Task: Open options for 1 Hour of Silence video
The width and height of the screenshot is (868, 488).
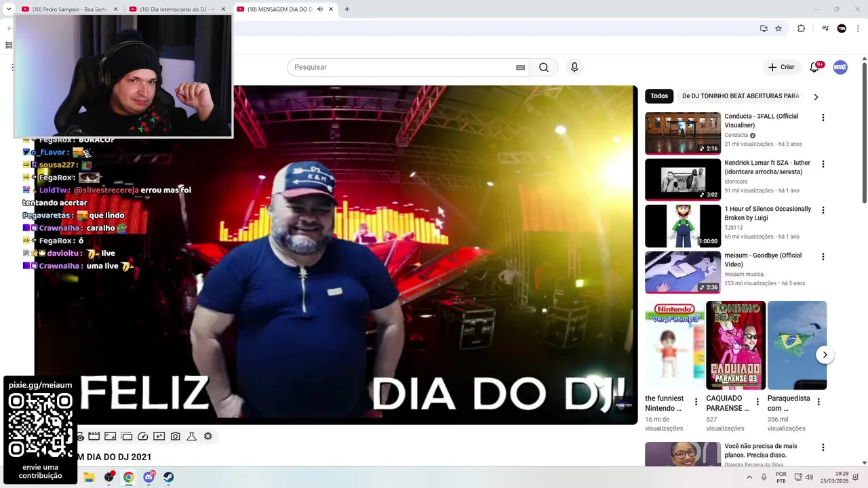Action: point(823,210)
